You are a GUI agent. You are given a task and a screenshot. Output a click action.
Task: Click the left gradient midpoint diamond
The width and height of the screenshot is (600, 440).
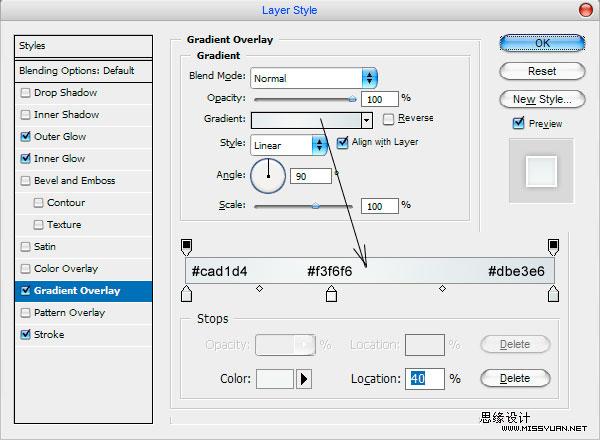[259, 288]
